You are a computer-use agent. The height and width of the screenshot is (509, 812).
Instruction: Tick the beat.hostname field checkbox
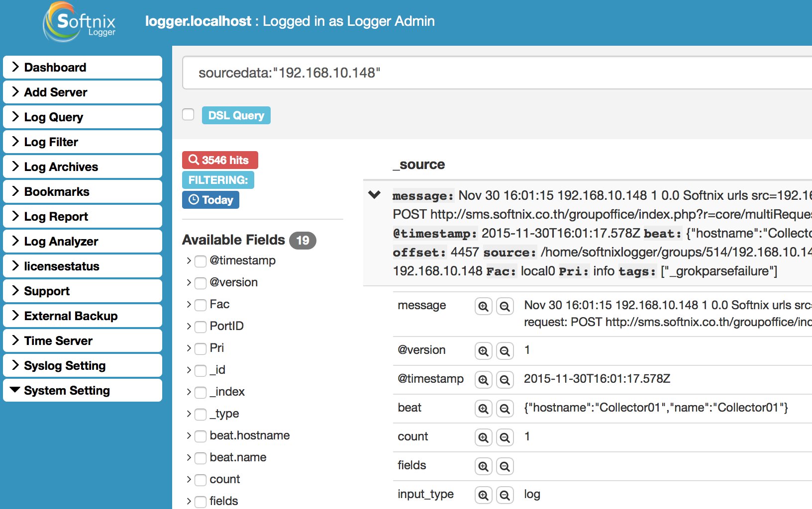pyautogui.click(x=201, y=436)
